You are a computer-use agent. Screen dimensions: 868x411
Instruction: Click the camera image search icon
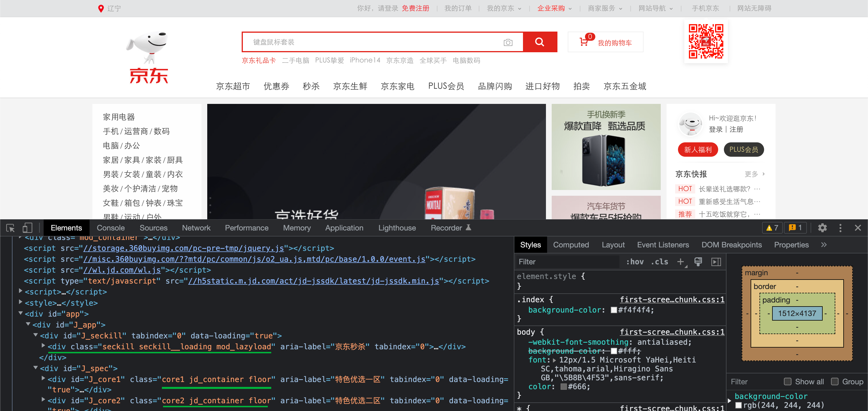pos(508,42)
